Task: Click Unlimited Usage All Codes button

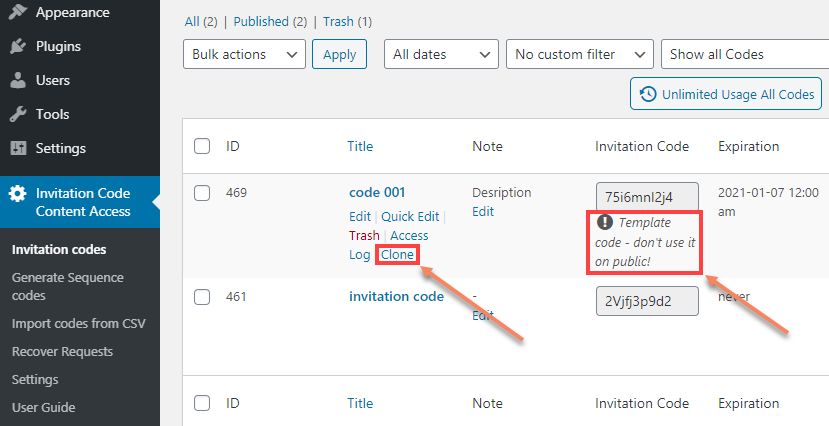Action: click(726, 94)
